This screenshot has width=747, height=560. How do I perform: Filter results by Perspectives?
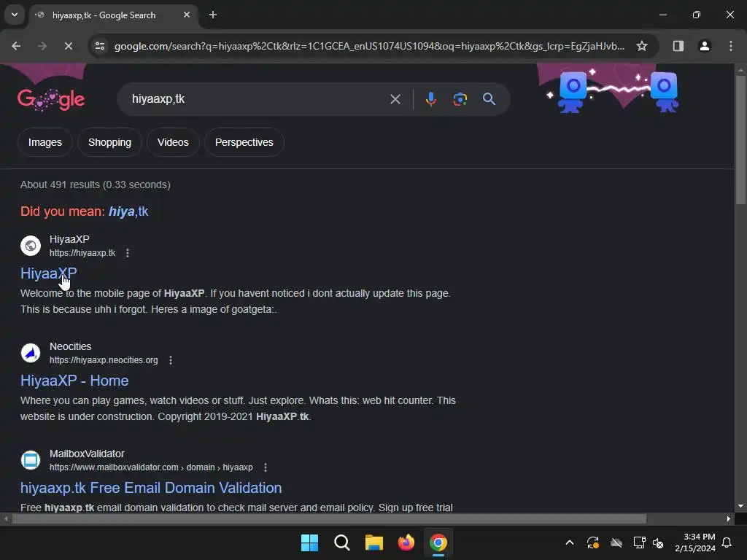click(244, 142)
